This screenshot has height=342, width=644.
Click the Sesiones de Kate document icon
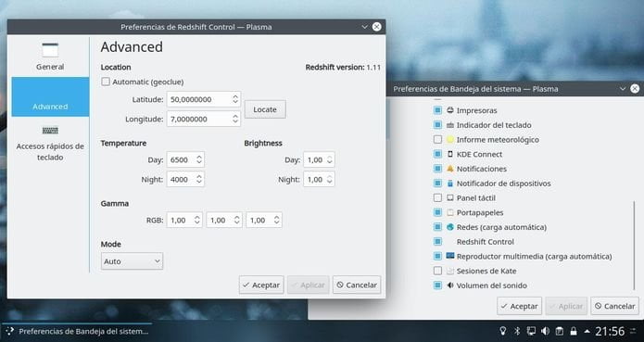pyautogui.click(x=450, y=271)
